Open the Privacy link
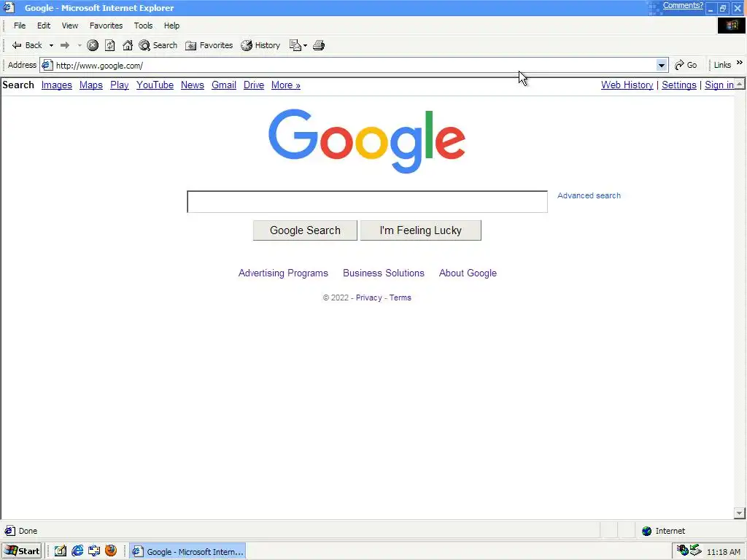This screenshot has height=560, width=747. coord(368,297)
